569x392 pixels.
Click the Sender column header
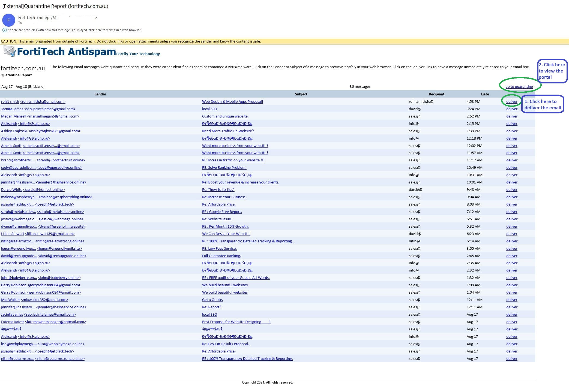100,94
